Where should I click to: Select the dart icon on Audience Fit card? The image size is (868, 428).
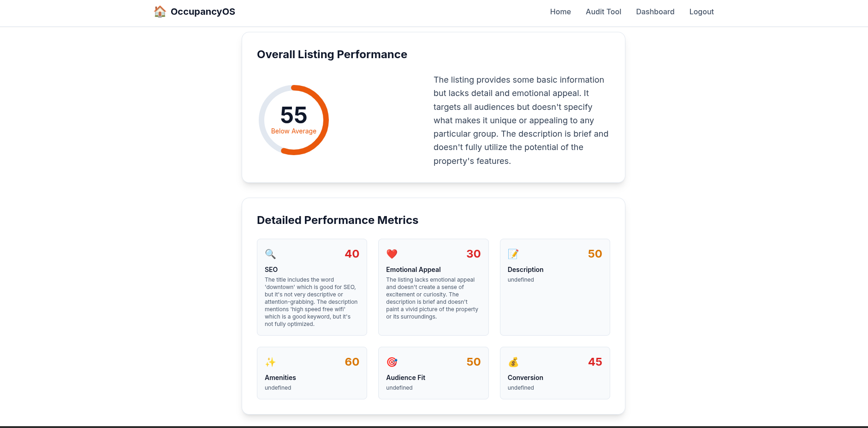pos(392,362)
